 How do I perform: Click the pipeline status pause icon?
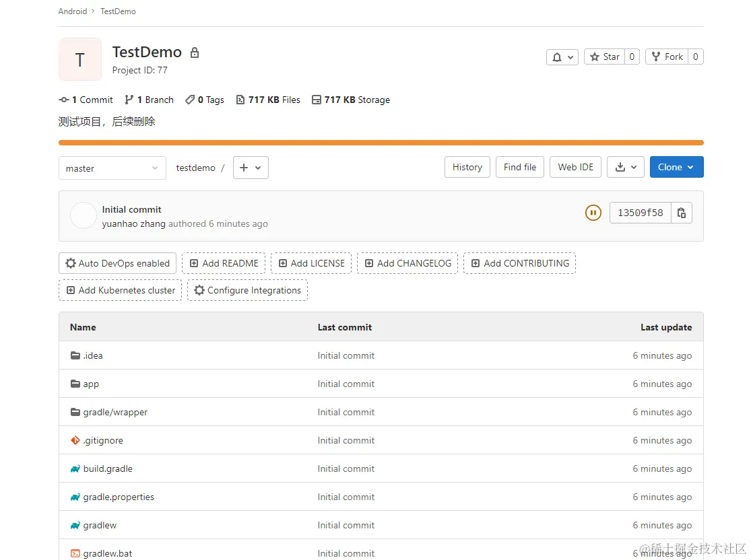click(593, 213)
